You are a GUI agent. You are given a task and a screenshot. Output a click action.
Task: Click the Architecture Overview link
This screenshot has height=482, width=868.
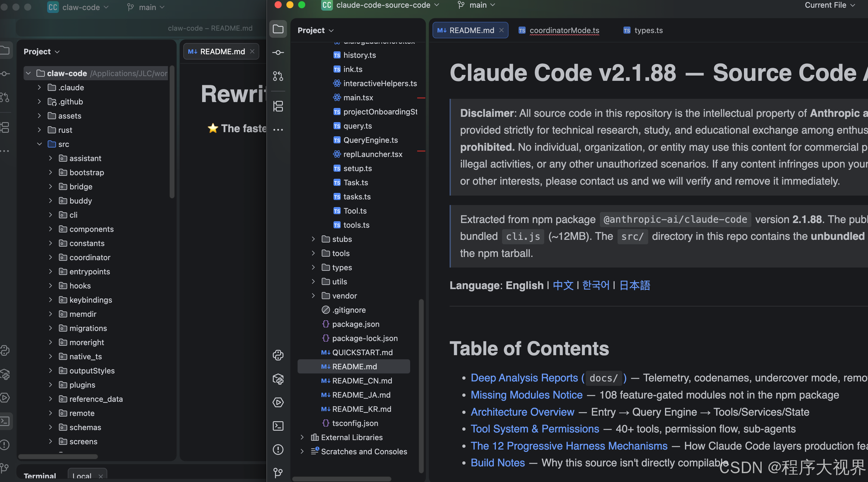coord(522,412)
